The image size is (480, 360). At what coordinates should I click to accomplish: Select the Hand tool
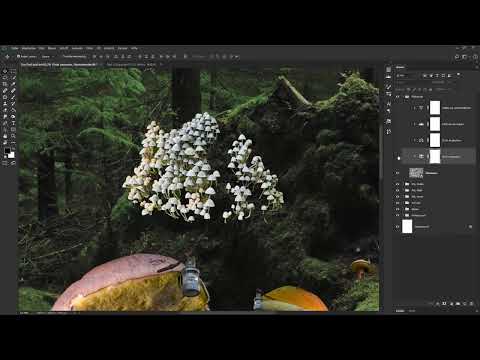[5, 136]
